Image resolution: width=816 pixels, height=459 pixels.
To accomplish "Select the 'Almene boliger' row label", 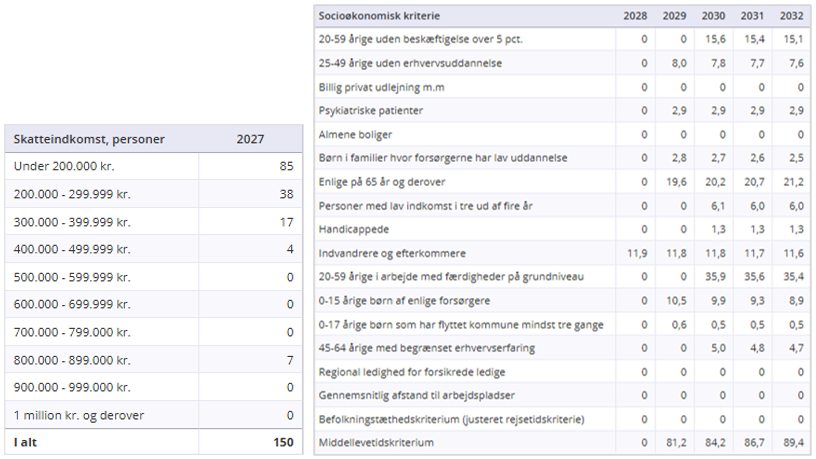I will [355, 134].
